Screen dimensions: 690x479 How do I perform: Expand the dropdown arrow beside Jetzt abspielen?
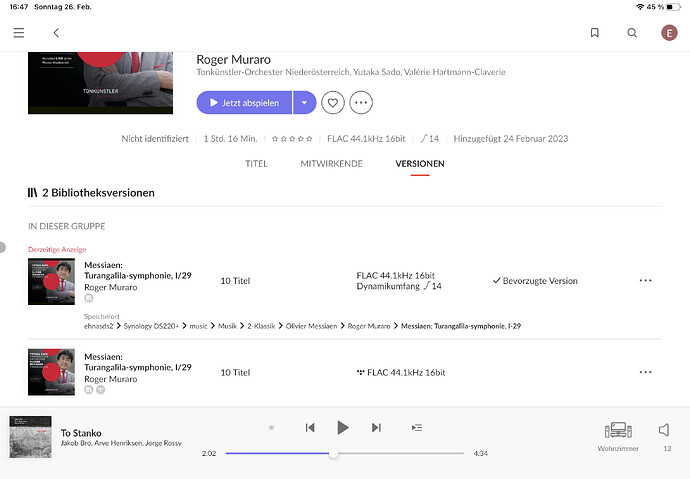click(304, 102)
